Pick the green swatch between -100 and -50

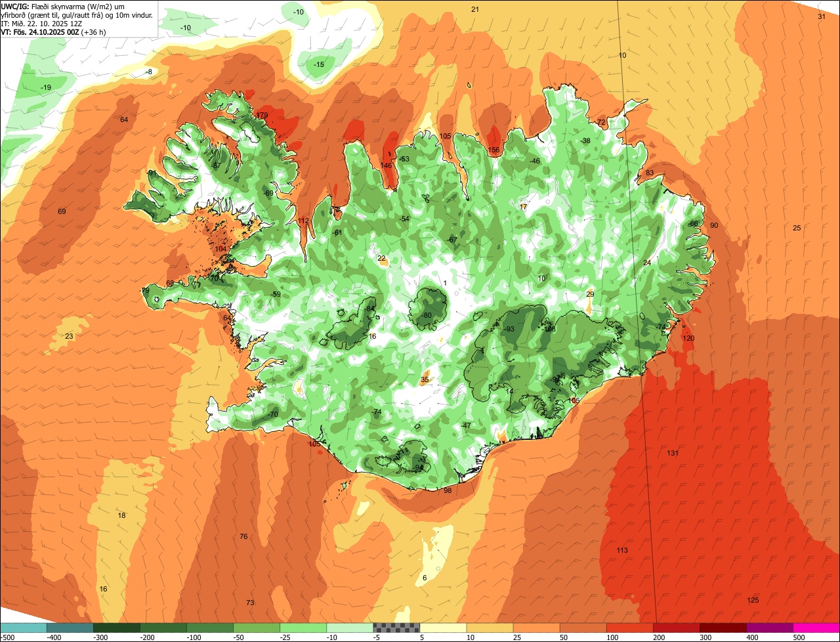point(210,628)
